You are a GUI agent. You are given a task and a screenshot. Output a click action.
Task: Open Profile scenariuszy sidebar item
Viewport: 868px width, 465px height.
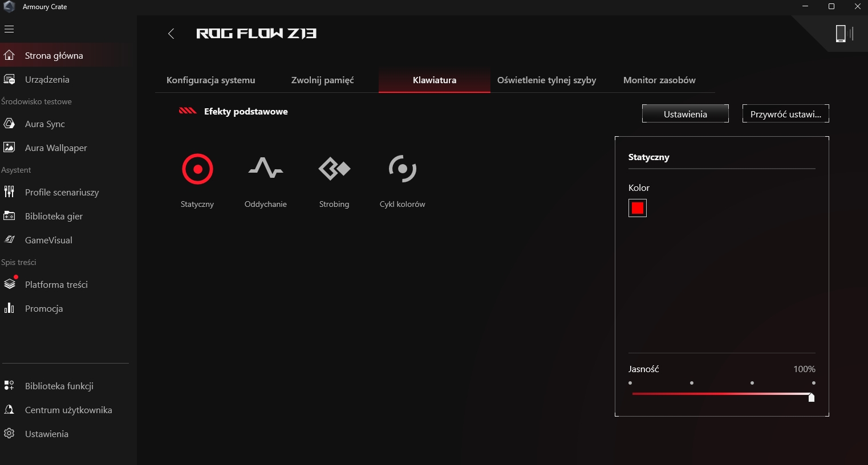(x=62, y=193)
